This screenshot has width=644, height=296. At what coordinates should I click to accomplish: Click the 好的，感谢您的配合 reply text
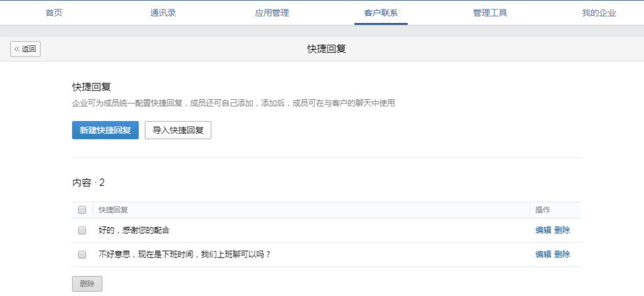(134, 231)
